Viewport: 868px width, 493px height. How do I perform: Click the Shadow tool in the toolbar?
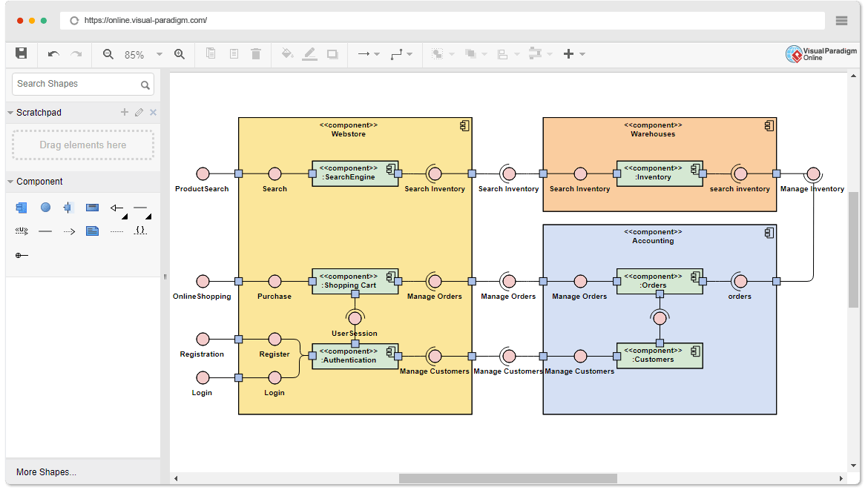[x=334, y=53]
